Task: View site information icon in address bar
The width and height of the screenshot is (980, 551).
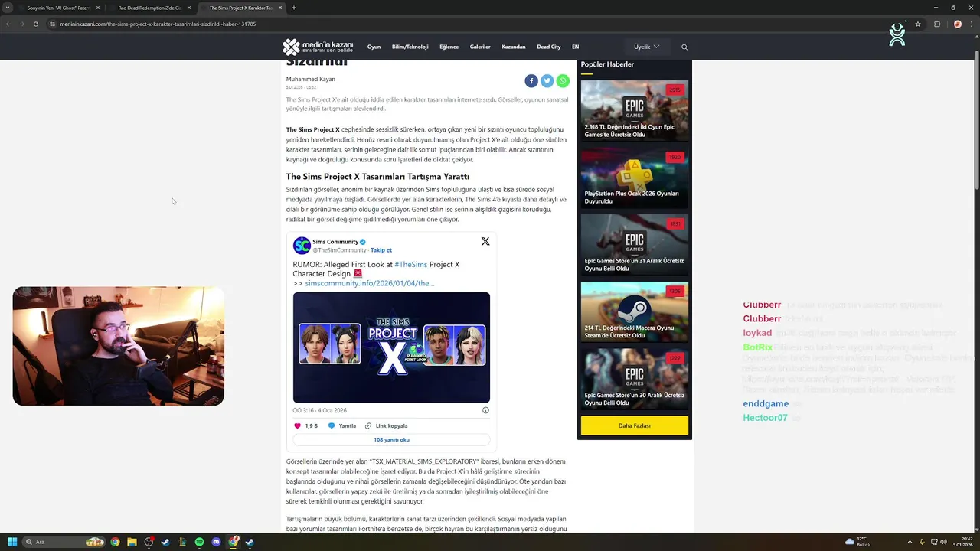Action: point(52,24)
